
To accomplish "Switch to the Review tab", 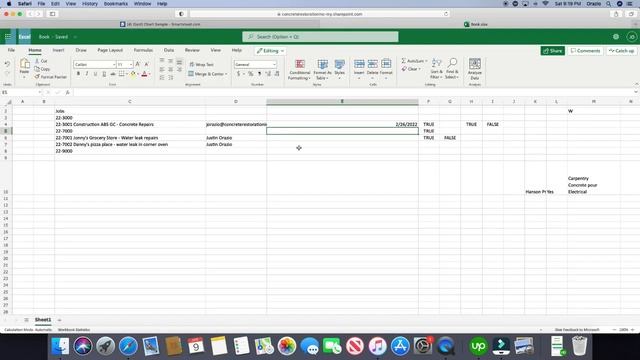I will [192, 50].
